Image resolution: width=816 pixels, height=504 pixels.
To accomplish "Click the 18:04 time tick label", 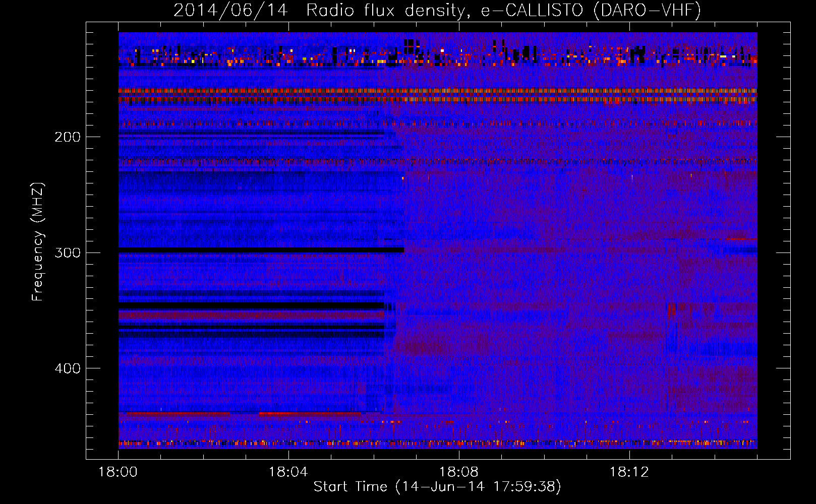I will pyautogui.click(x=288, y=472).
